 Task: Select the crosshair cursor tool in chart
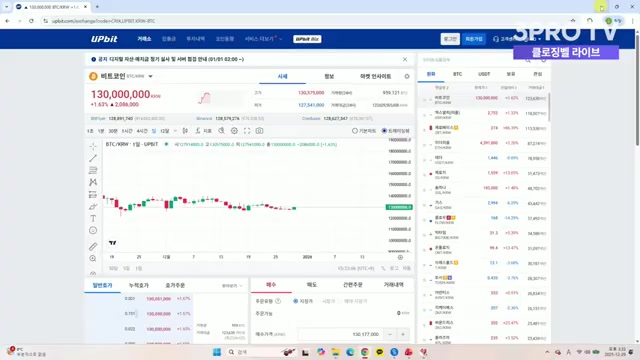pos(93,146)
